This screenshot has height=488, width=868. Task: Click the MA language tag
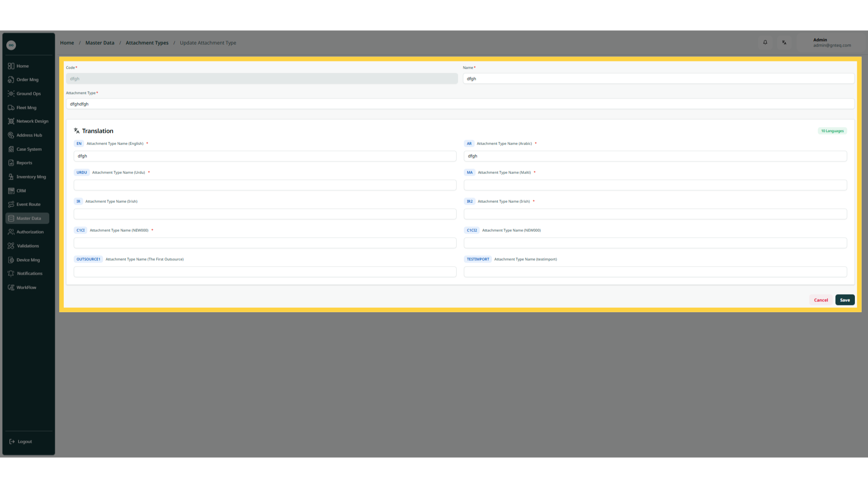coord(469,173)
